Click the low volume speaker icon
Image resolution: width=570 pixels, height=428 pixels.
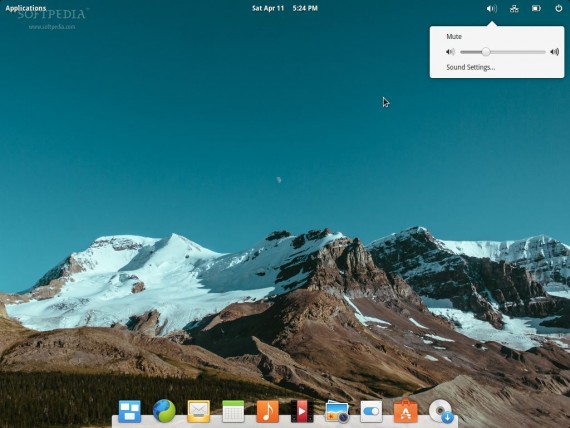pos(450,52)
